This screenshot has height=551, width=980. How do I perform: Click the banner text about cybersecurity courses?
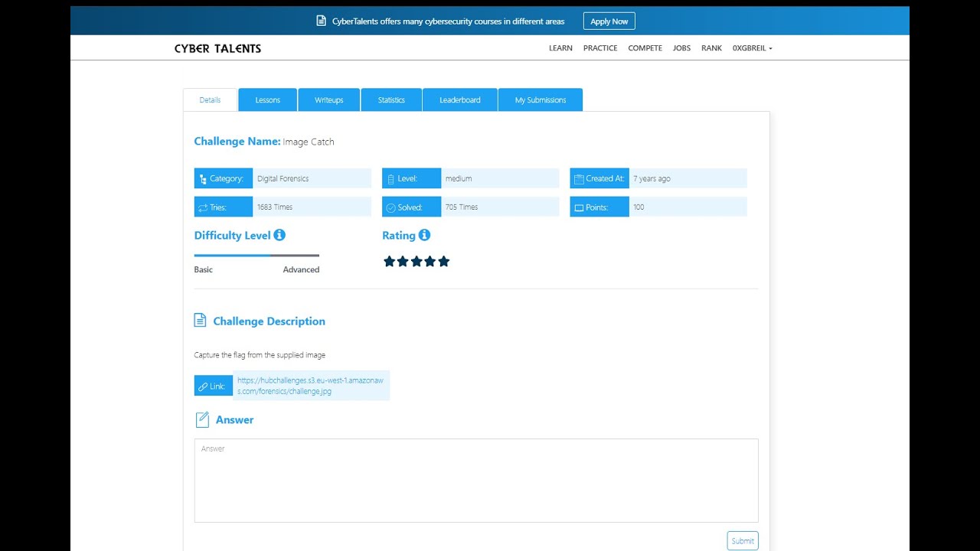tap(448, 21)
